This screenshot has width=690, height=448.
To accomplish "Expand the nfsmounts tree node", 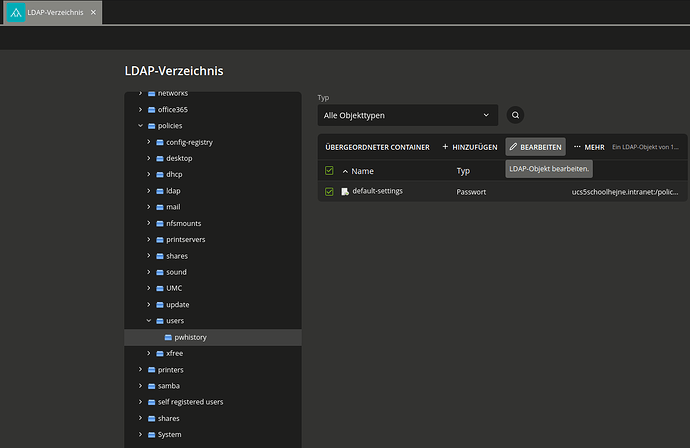I will click(149, 223).
